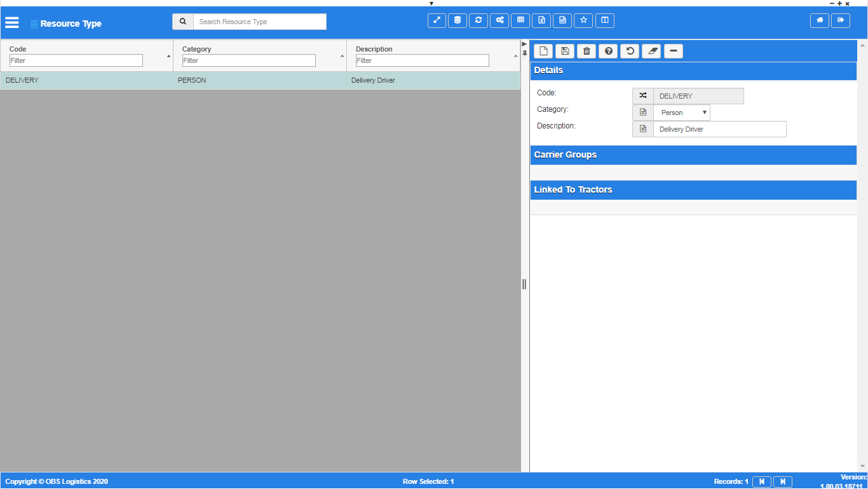Click in the Search Resource Type field
Viewport: 868px width, 489px height.
pos(260,22)
